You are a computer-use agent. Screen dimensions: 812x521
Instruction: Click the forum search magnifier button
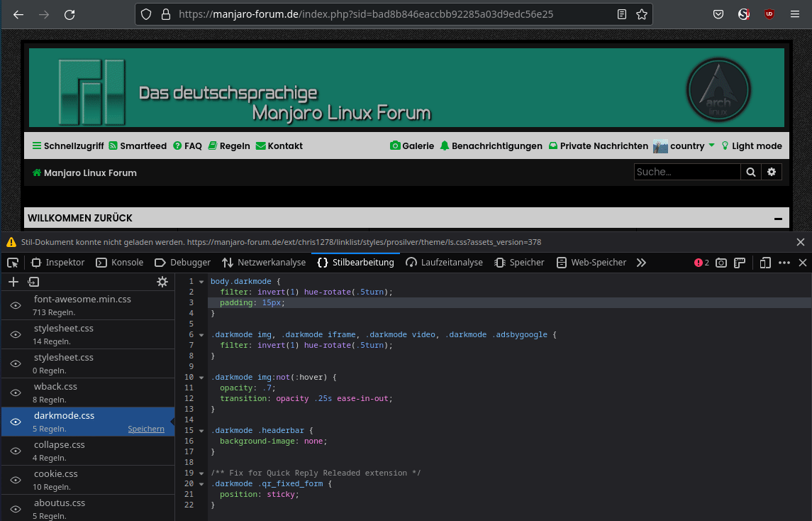pyautogui.click(x=750, y=172)
